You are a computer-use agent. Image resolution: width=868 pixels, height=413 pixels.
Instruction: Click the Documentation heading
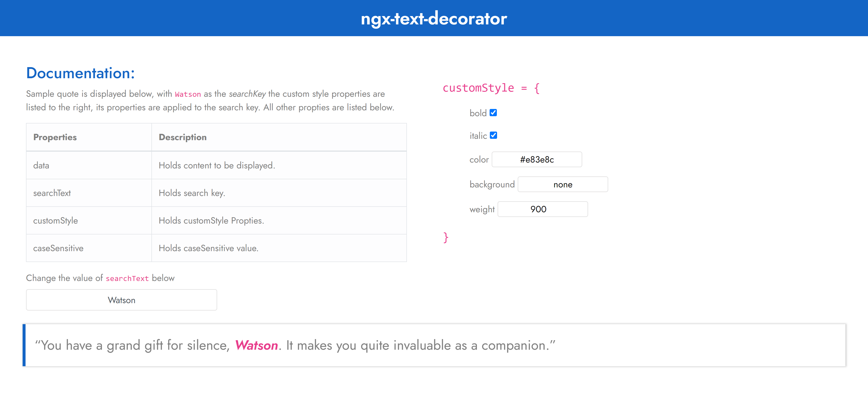80,73
